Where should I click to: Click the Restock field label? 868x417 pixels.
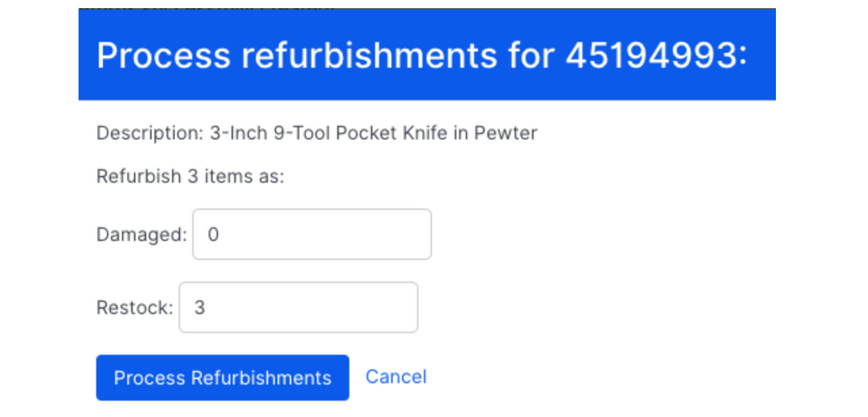click(133, 307)
